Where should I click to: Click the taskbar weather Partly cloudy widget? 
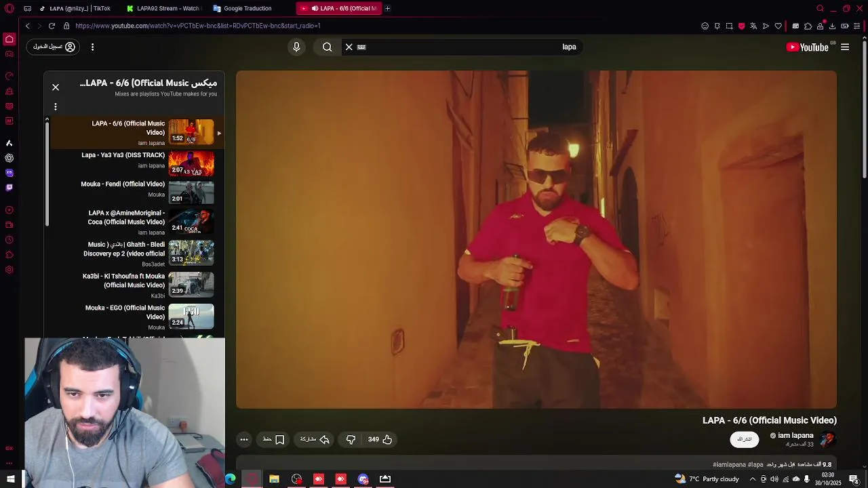coord(707,479)
